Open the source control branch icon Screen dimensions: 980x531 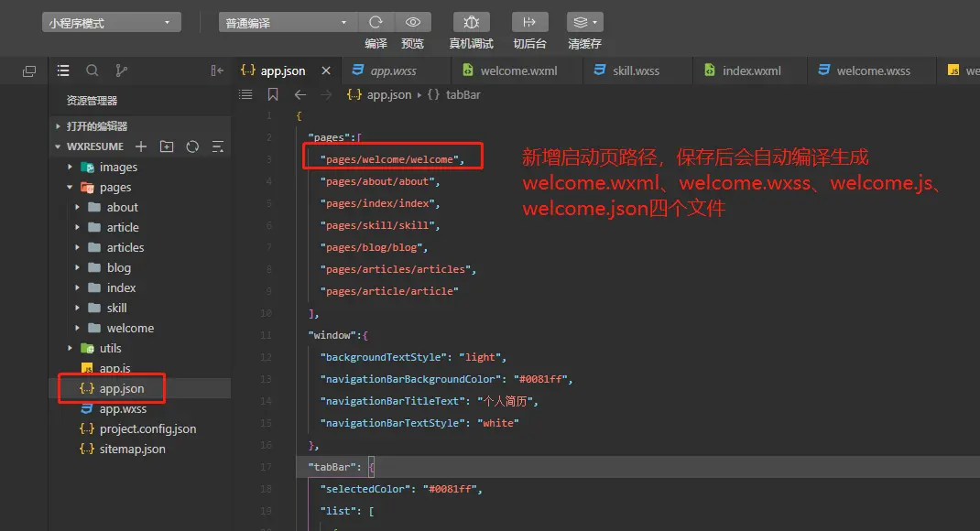[121, 70]
